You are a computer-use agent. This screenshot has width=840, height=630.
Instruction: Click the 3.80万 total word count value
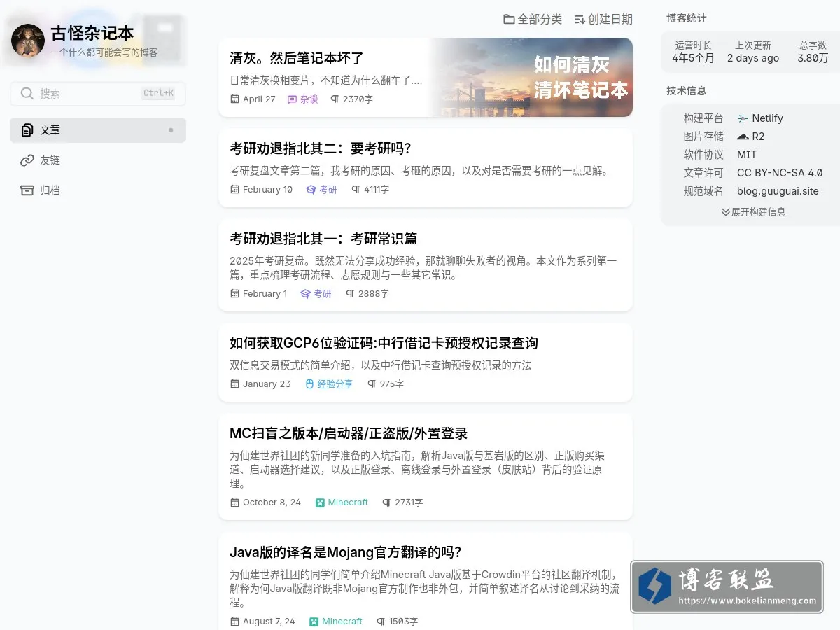pyautogui.click(x=813, y=58)
